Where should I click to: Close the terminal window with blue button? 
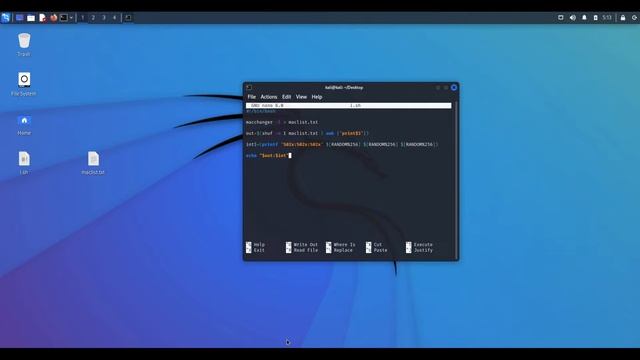click(x=453, y=87)
